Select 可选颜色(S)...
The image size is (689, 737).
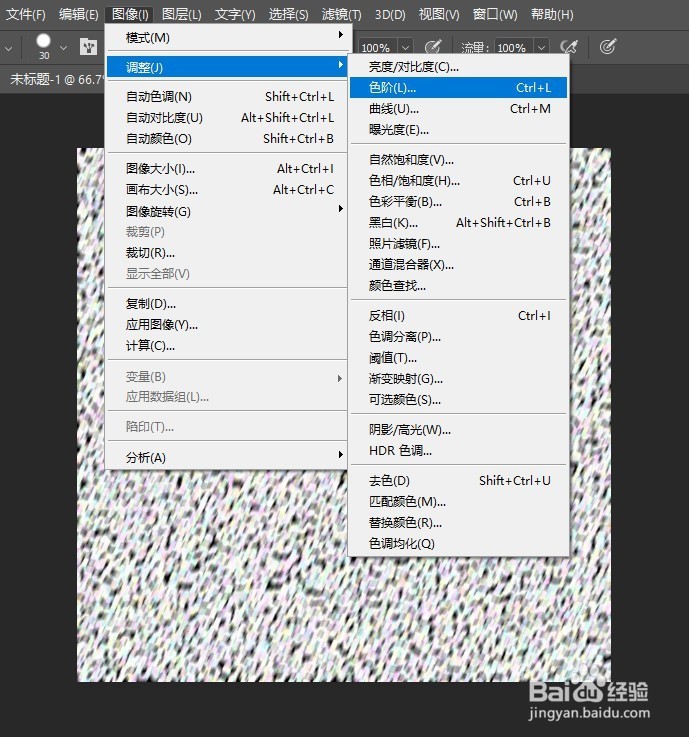[x=458, y=400]
